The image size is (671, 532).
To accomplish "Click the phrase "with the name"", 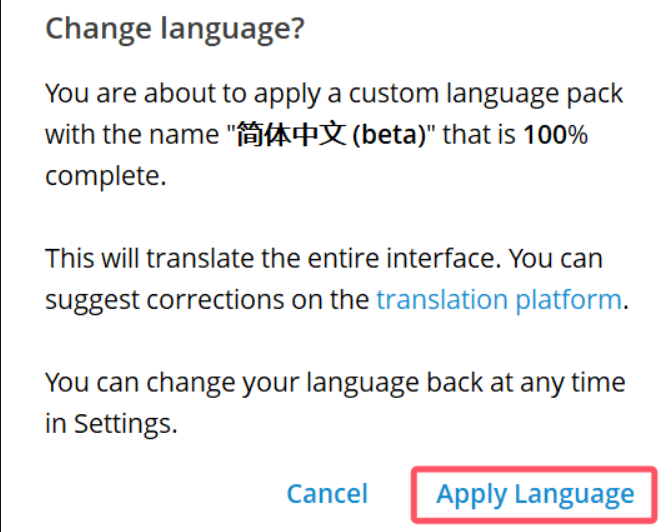I will [x=135, y=135].
